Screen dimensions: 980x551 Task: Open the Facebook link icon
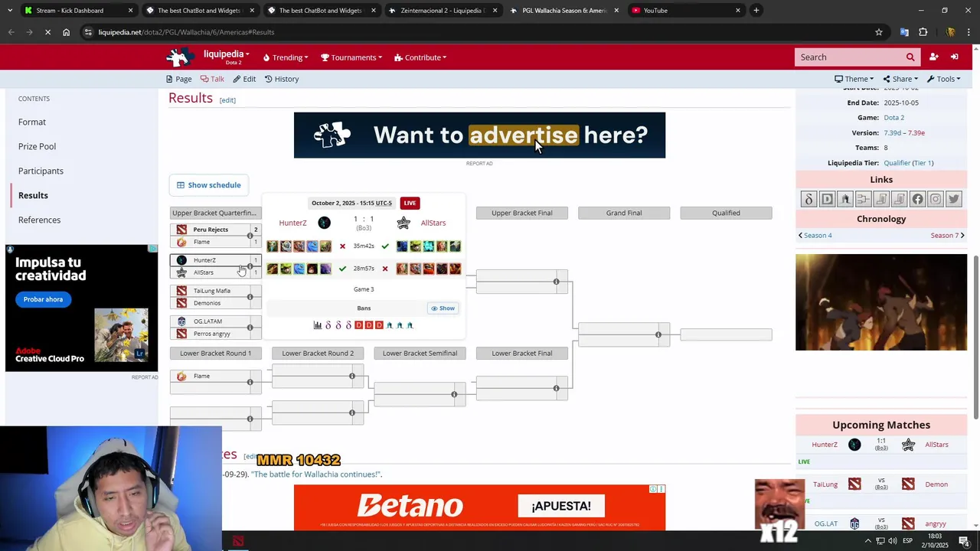coord(917,199)
